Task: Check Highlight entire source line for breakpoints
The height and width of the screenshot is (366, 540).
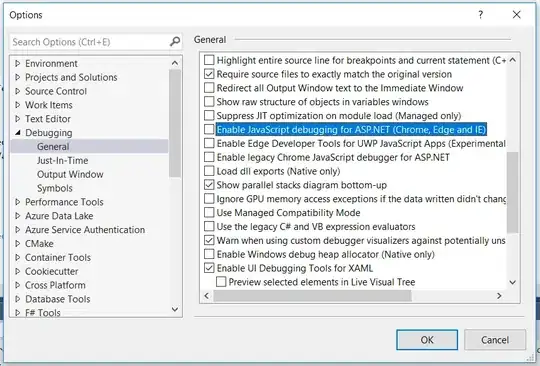Action: coord(209,60)
